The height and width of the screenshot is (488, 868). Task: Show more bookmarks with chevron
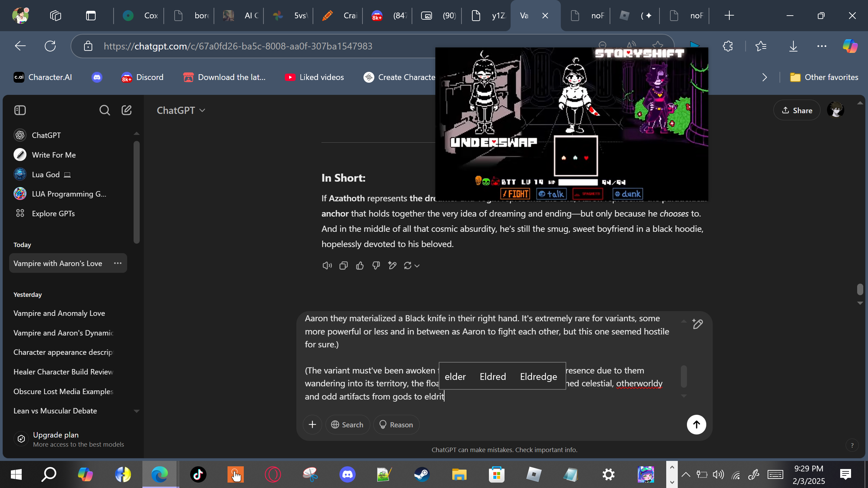764,77
